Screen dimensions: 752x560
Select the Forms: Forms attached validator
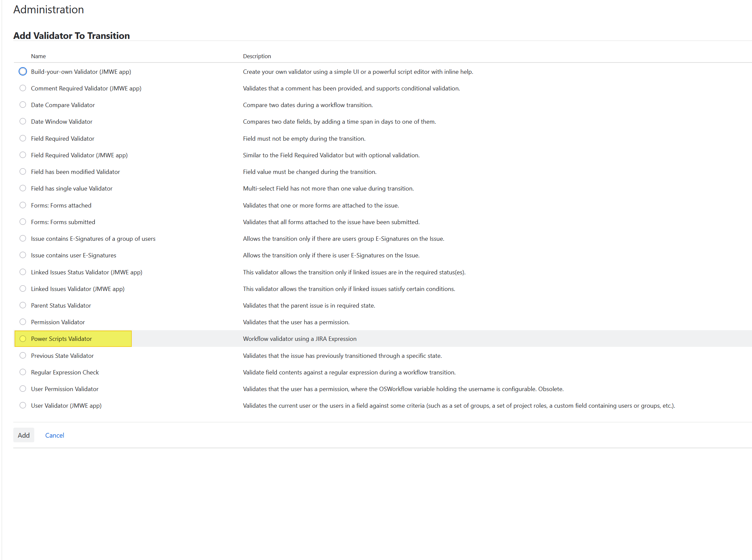(x=23, y=205)
